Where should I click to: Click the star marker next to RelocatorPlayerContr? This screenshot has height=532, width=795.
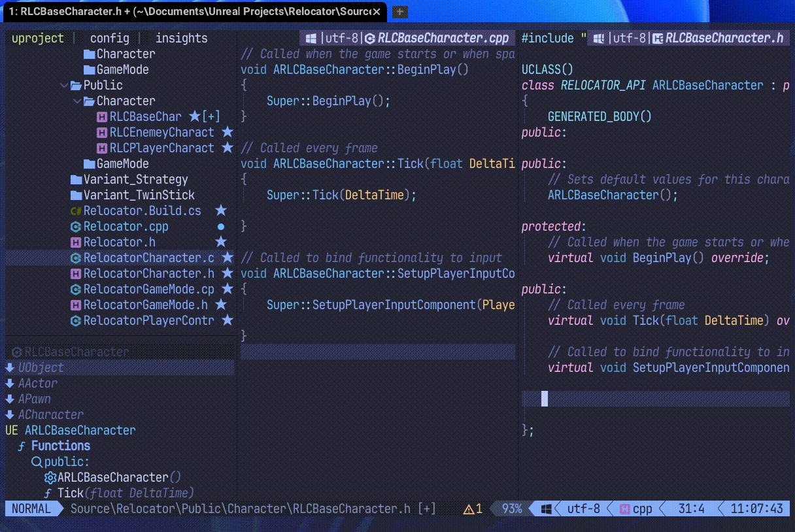[x=227, y=320]
